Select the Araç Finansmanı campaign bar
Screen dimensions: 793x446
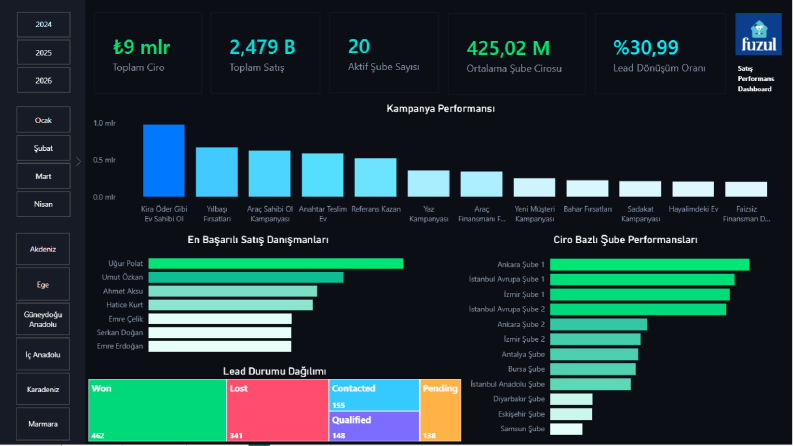(481, 184)
